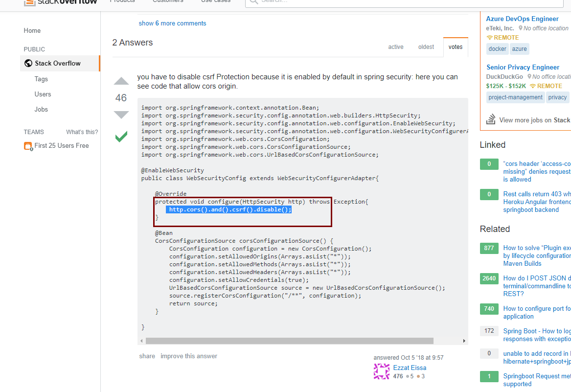Viewport: 571px width, 392px height.
Task: Click What's this? next to TEAMS
Action: (82, 132)
